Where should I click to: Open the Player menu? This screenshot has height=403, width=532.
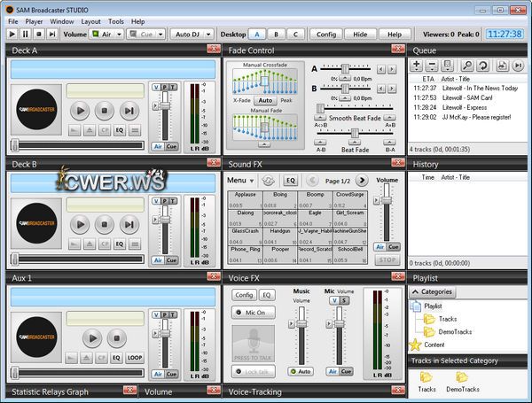pyautogui.click(x=34, y=21)
